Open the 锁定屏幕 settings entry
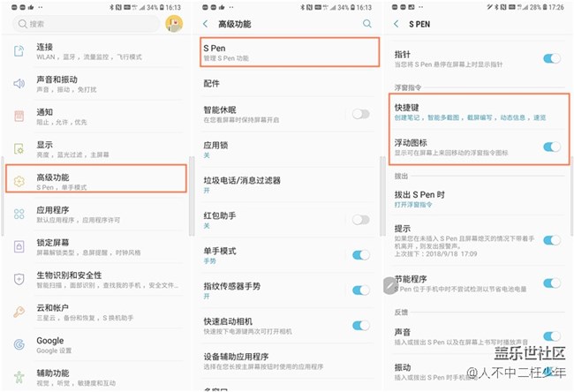This screenshot has width=574, height=392. pos(96,246)
